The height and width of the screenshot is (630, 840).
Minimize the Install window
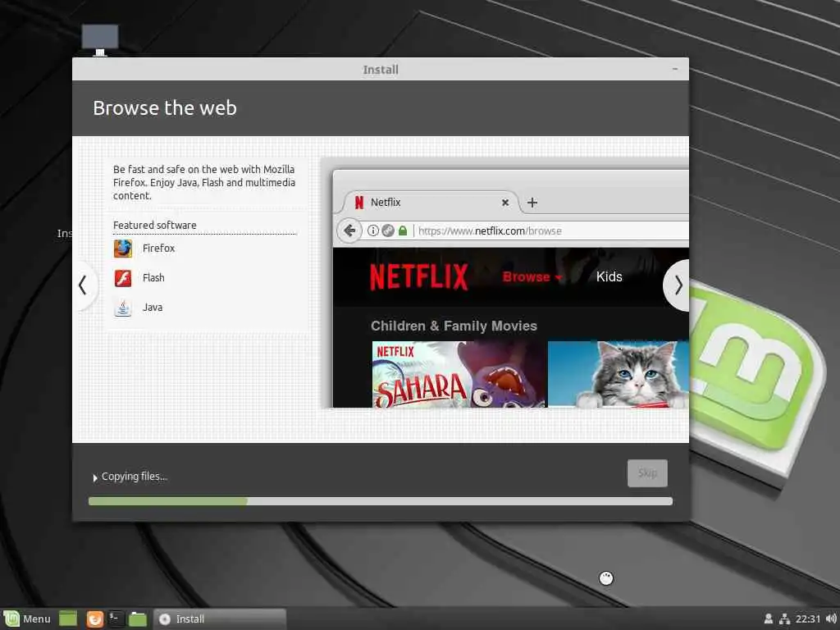tap(675, 69)
